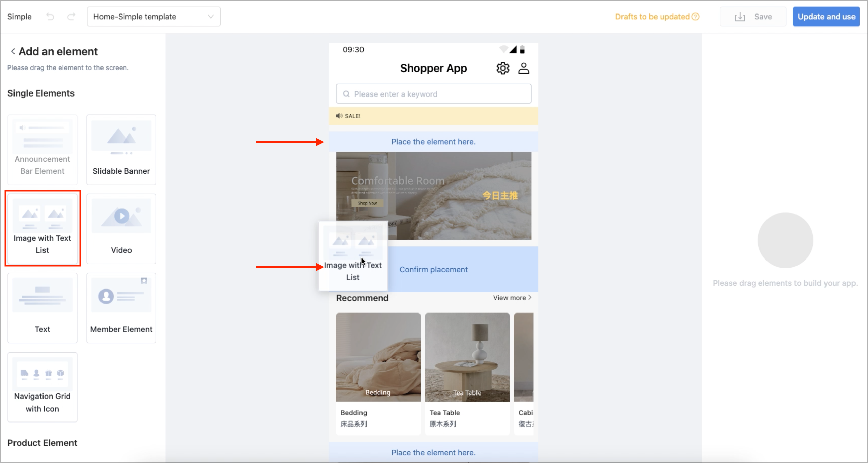
Task: Click the keyword search field
Action: point(434,94)
